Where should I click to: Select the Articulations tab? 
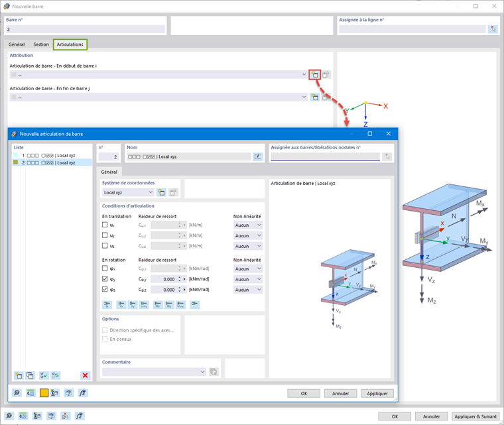coord(70,44)
